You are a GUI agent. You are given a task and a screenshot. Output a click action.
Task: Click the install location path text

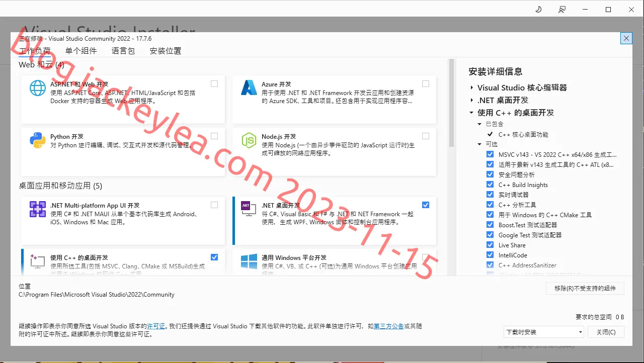tap(97, 295)
